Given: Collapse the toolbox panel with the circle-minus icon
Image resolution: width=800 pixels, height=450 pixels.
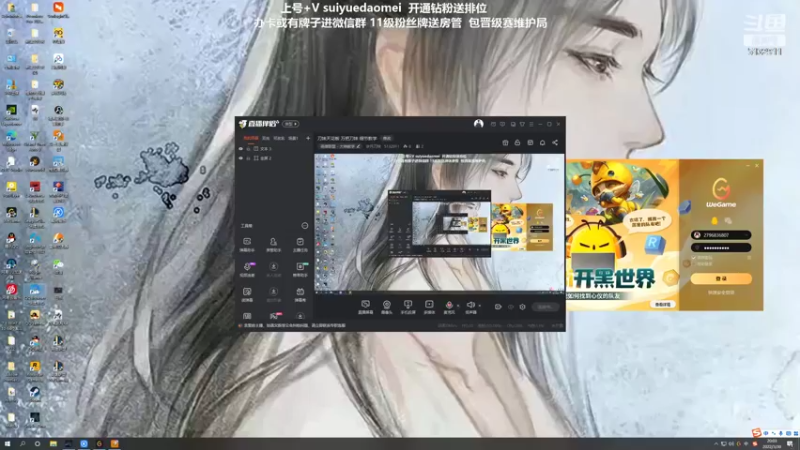Looking at the screenshot, I should point(305,226).
